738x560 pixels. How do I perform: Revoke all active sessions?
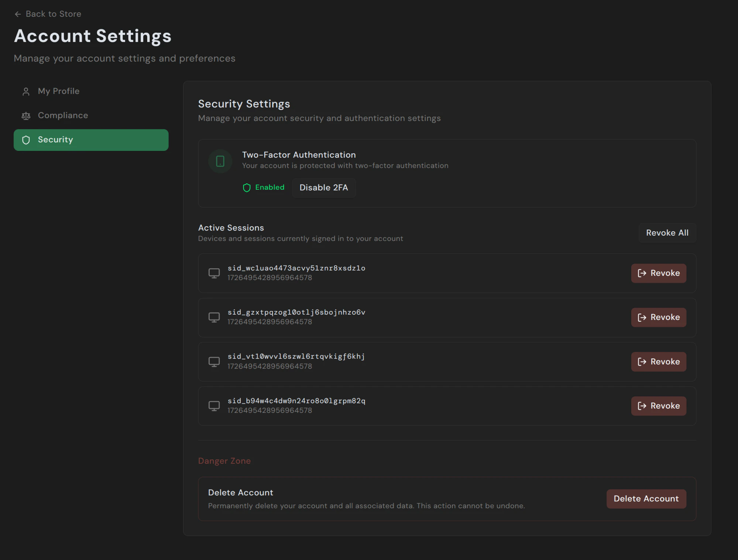pyautogui.click(x=667, y=233)
